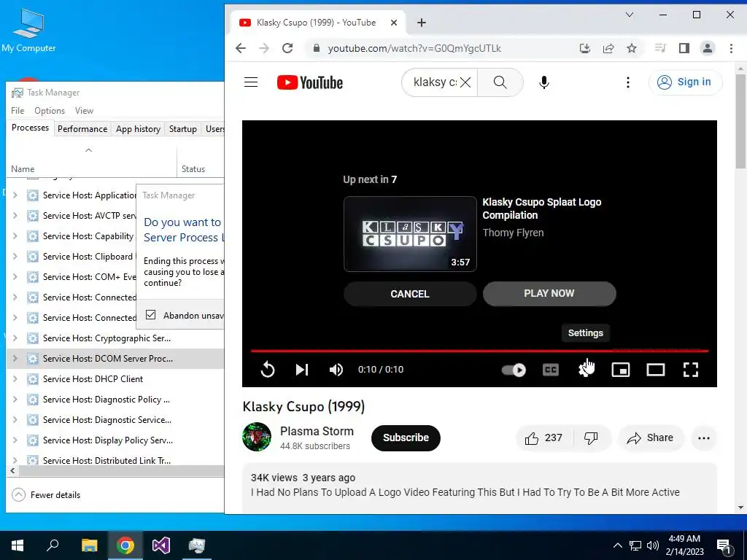Cancel the up next autoplay
The height and width of the screenshot is (560, 747).
click(x=410, y=294)
